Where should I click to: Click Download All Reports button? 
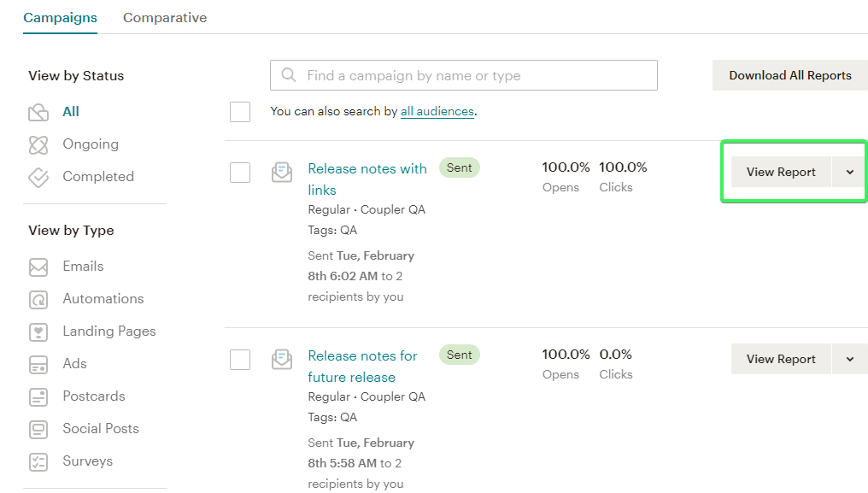tap(790, 75)
